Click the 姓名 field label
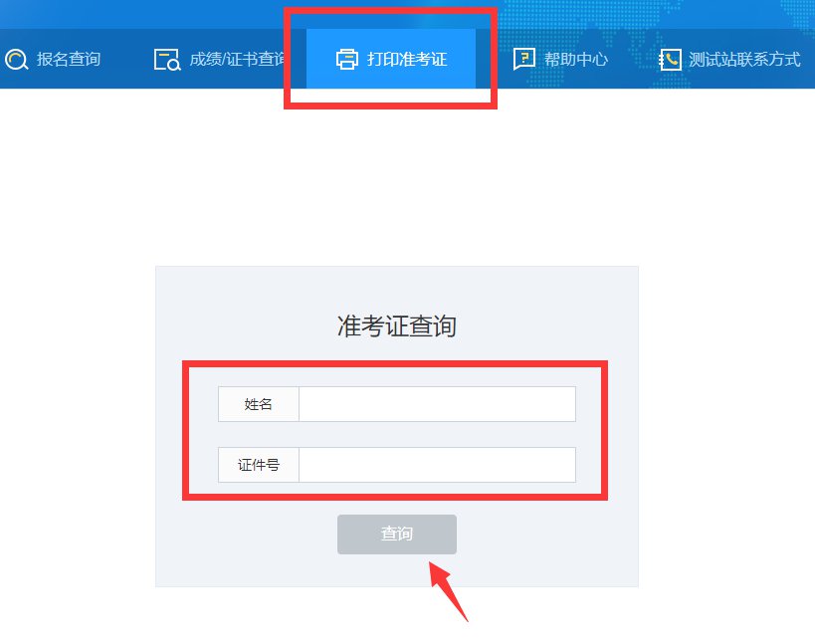This screenshot has height=644, width=815. (x=259, y=404)
